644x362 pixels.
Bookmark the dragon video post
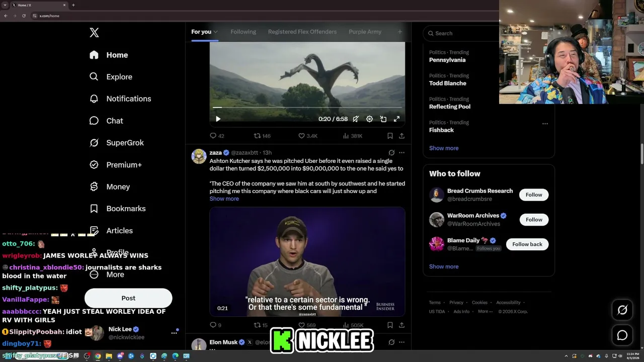click(x=390, y=136)
